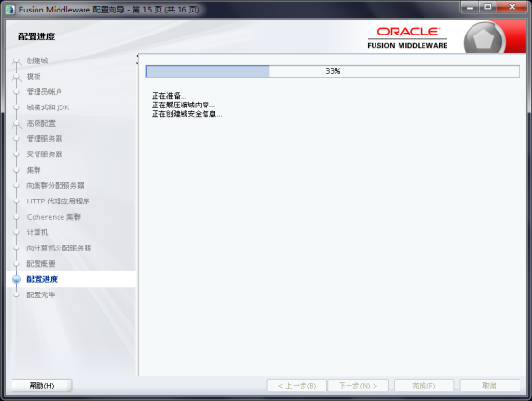This screenshot has height=401, width=532.
Task: Click the 完成(F) finish button
Action: [423, 386]
